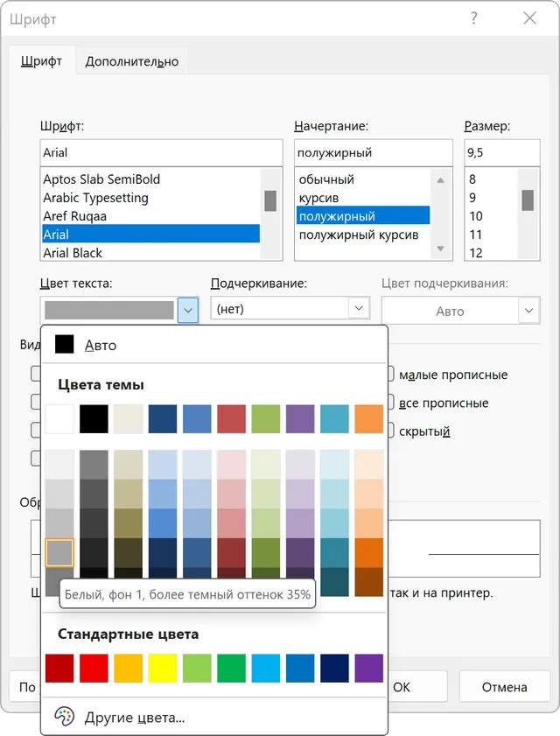Choose yellow standard color
Image resolution: width=560 pixels, height=736 pixels.
163,668
